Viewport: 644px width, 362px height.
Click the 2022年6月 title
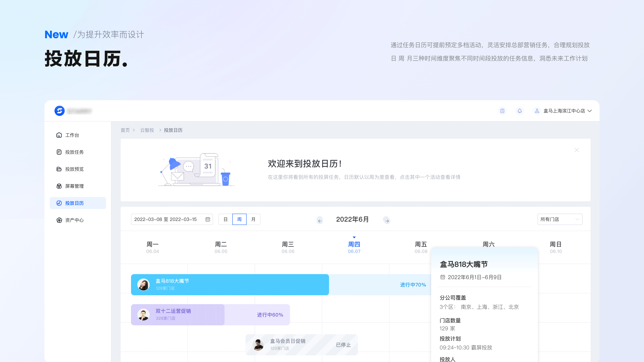[352, 219]
